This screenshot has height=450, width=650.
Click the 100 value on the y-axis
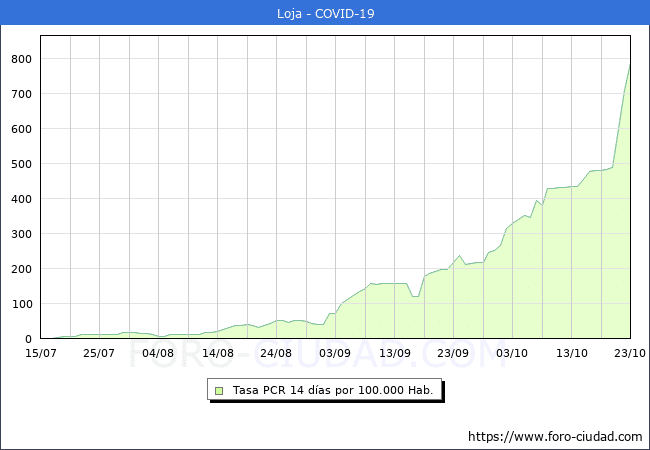pyautogui.click(x=21, y=304)
